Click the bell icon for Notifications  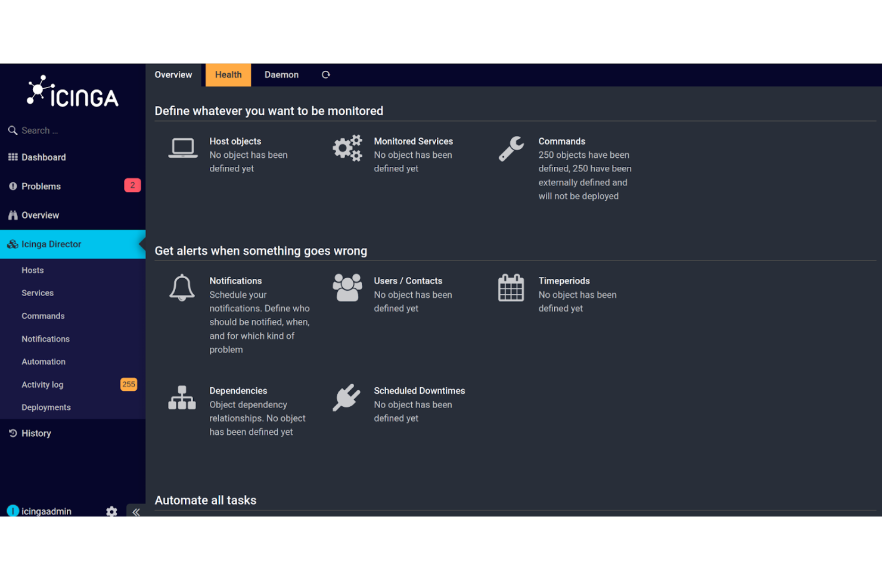click(182, 288)
